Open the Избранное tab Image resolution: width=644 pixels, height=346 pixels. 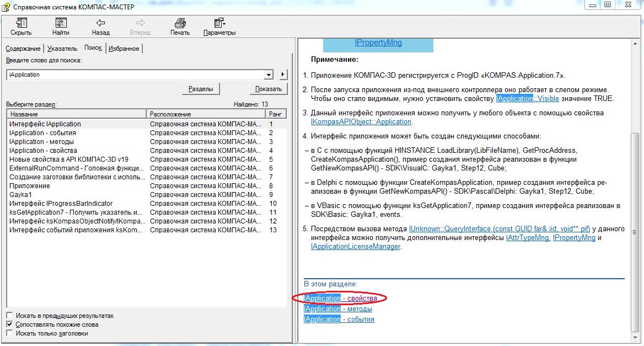pyautogui.click(x=124, y=49)
